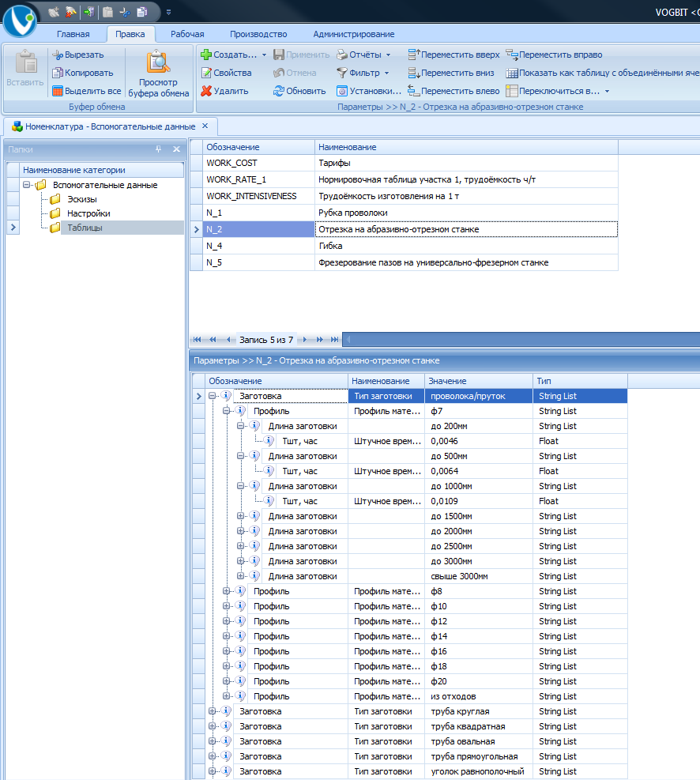The width and height of the screenshot is (700, 780).
Task: Toggle pin on the Папки panel
Action: [158, 149]
